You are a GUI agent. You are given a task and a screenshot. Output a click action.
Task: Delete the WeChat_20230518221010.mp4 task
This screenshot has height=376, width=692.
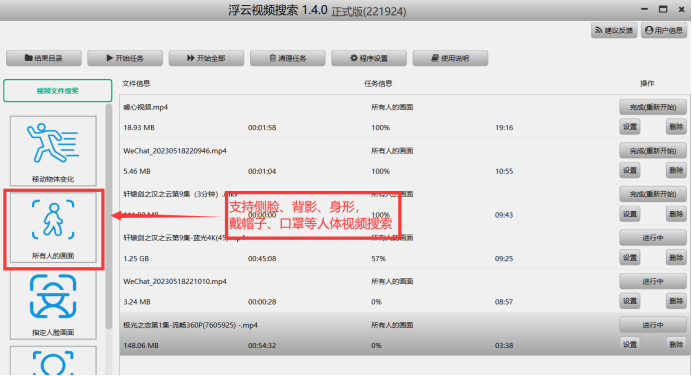[x=676, y=301]
